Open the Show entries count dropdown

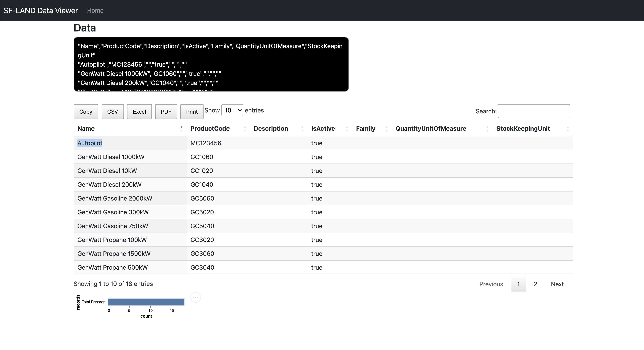(232, 110)
